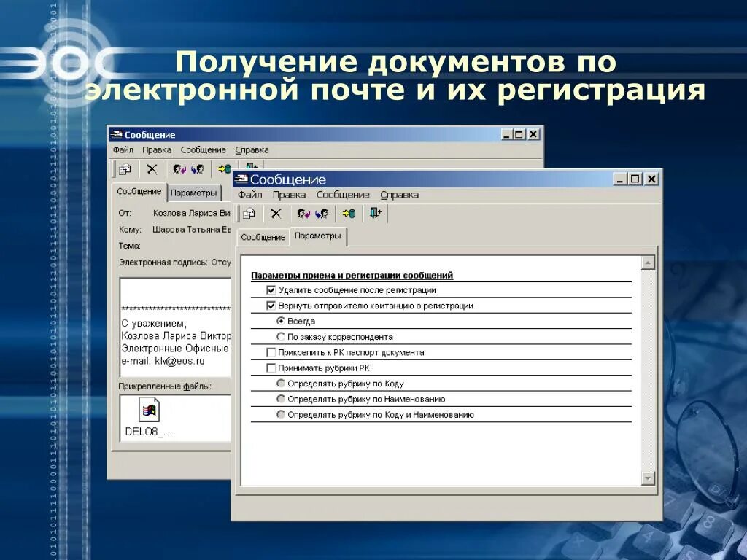Viewport: 747px width, 560px height.
Task: Click front window title bar envelope icon
Action: [x=241, y=179]
